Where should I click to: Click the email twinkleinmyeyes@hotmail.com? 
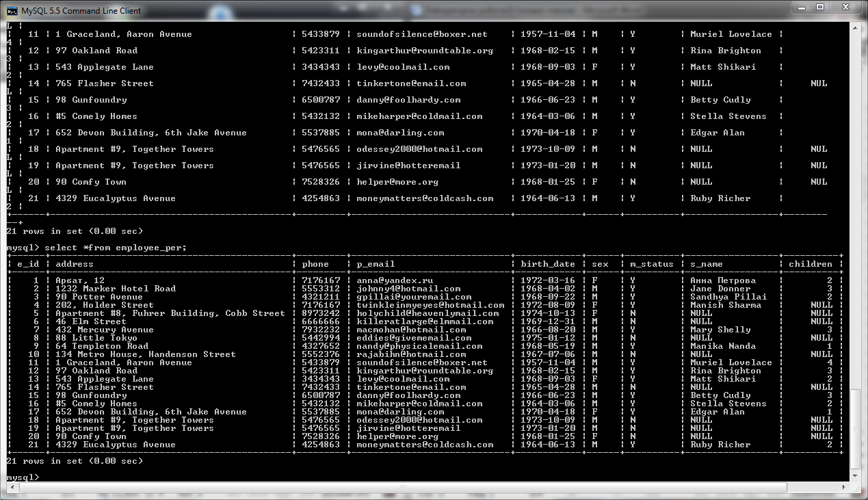pos(430,305)
